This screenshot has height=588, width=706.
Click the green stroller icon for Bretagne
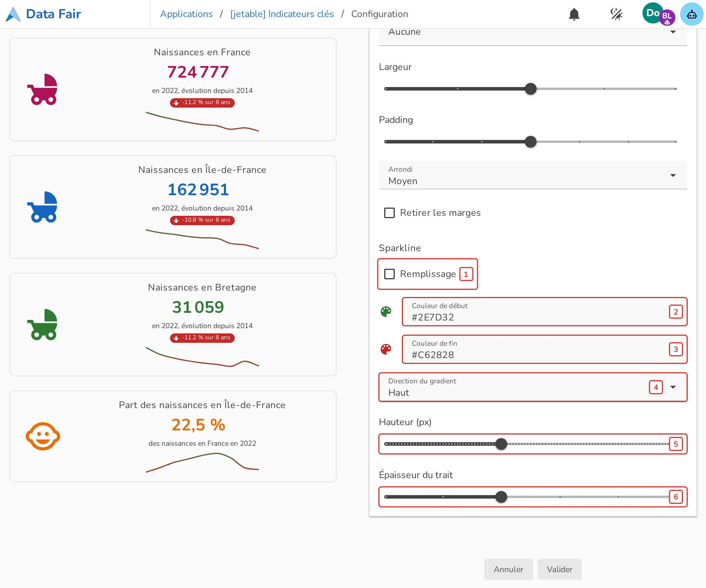tap(42, 325)
